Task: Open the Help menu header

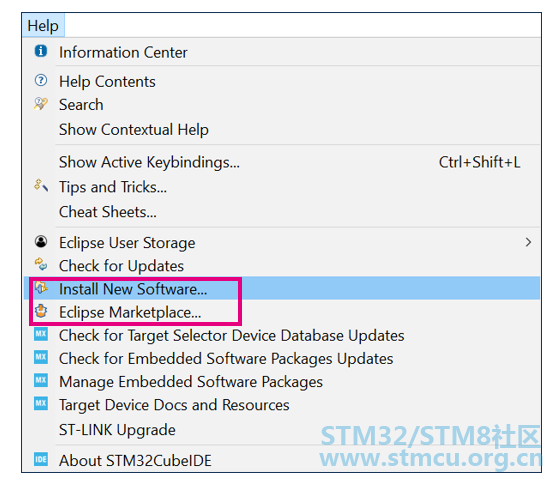Action: coord(43,26)
